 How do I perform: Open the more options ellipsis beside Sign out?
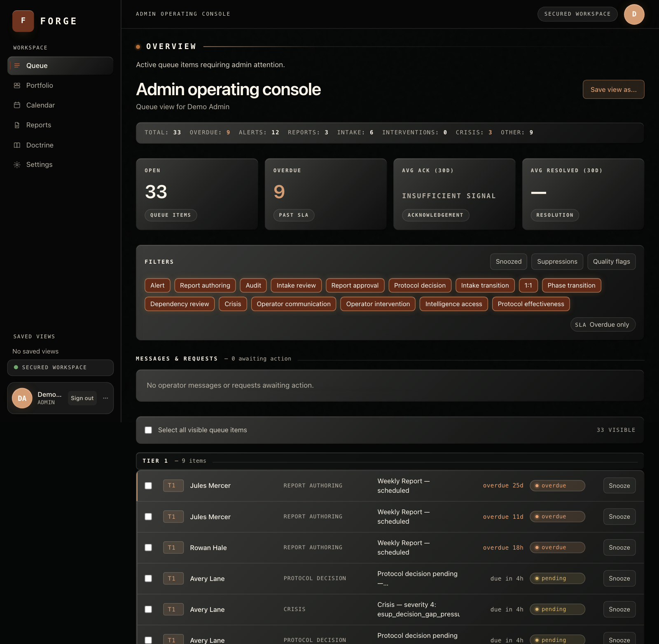[x=105, y=398]
